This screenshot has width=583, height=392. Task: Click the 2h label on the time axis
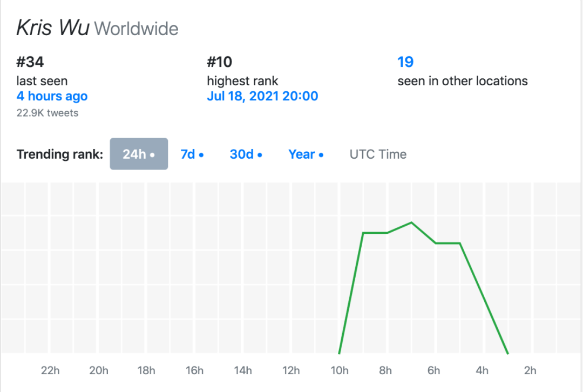(x=531, y=370)
